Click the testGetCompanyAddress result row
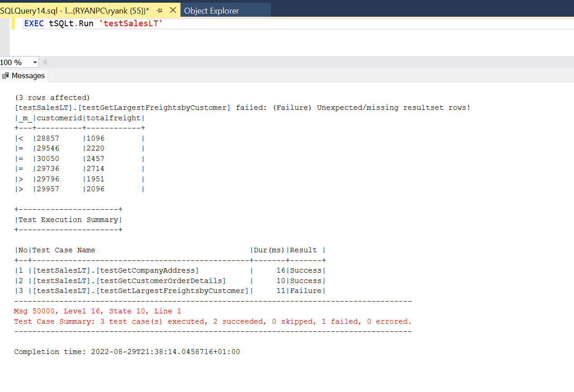Image resolution: width=574 pixels, height=392 pixels. 115,270
